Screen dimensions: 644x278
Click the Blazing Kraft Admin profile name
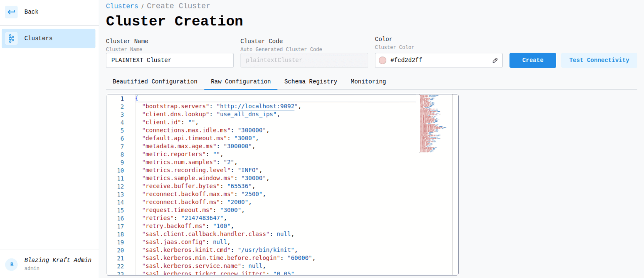pos(58,260)
